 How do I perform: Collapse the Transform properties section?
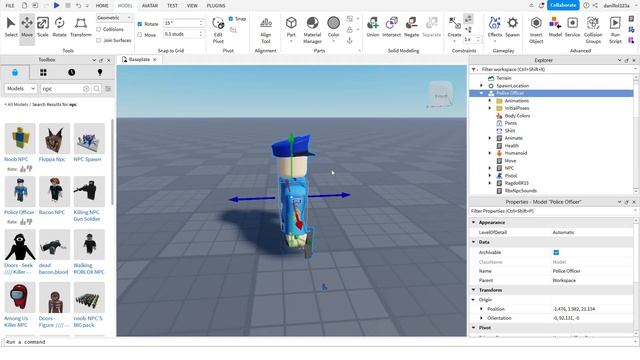pyautogui.click(x=474, y=290)
